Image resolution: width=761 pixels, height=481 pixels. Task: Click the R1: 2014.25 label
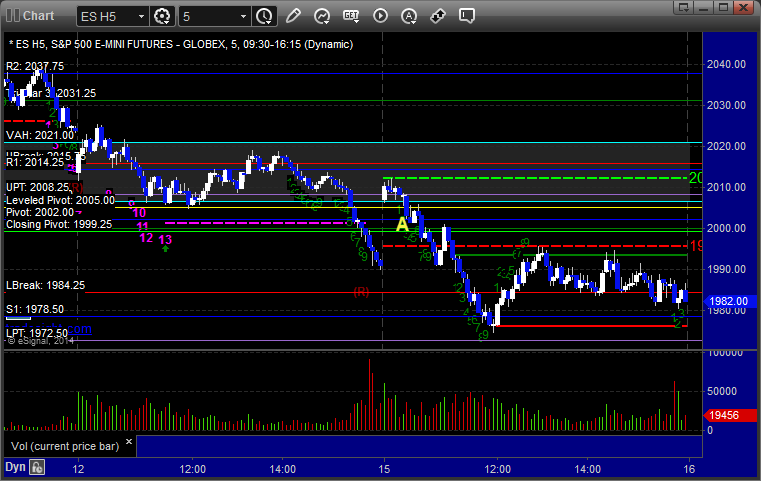click(35, 163)
